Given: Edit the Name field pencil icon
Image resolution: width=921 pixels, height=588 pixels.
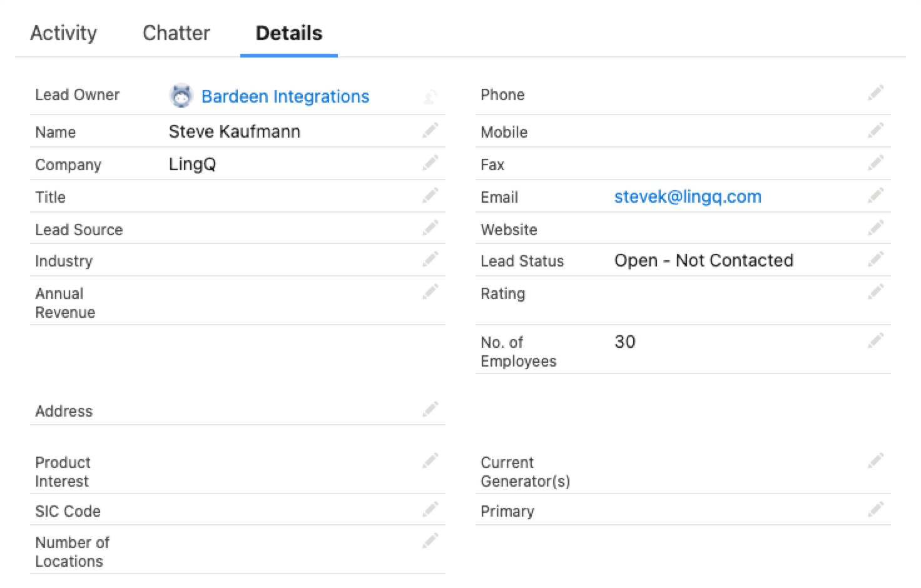Looking at the screenshot, I should click(430, 130).
